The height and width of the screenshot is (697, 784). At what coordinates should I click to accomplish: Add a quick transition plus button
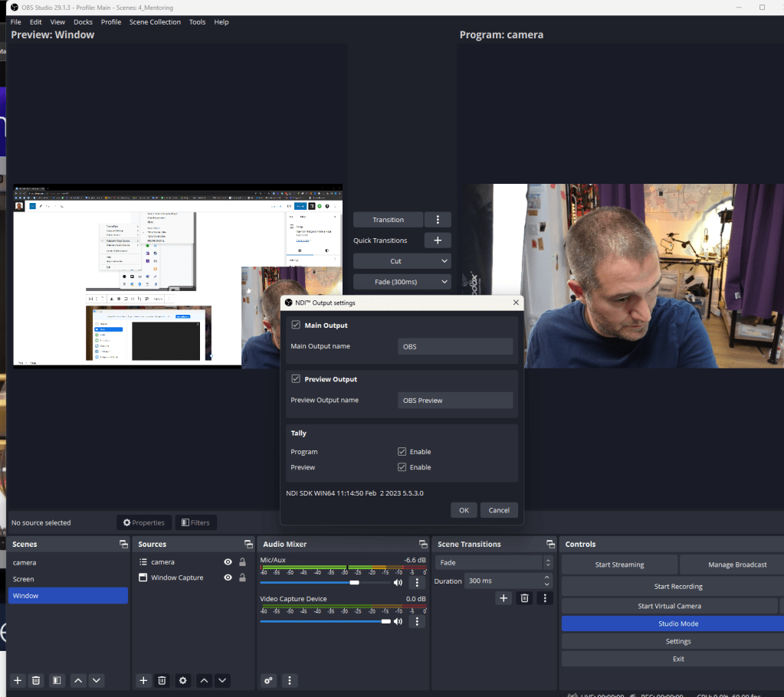438,241
